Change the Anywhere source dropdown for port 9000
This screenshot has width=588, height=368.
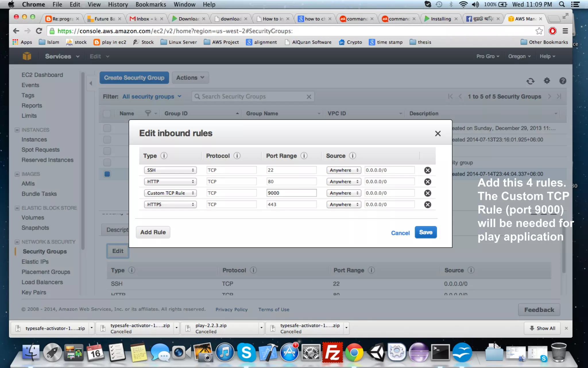tap(344, 193)
